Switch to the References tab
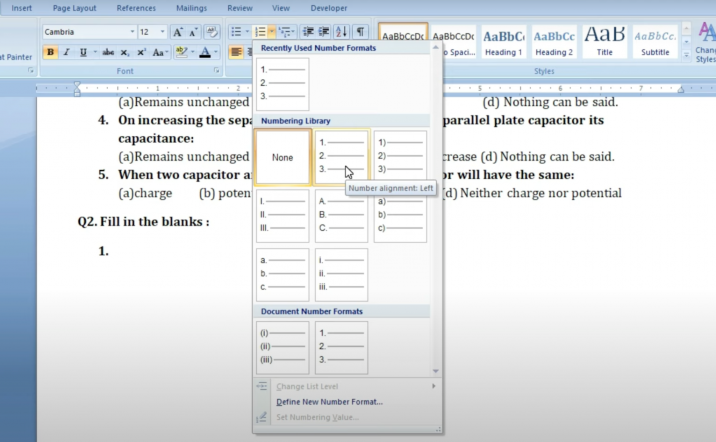 point(136,8)
